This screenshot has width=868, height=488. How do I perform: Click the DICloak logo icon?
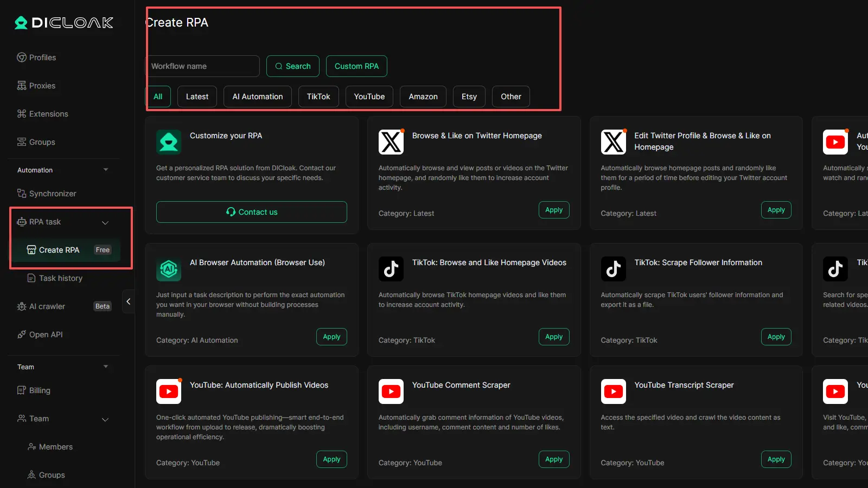21,23
